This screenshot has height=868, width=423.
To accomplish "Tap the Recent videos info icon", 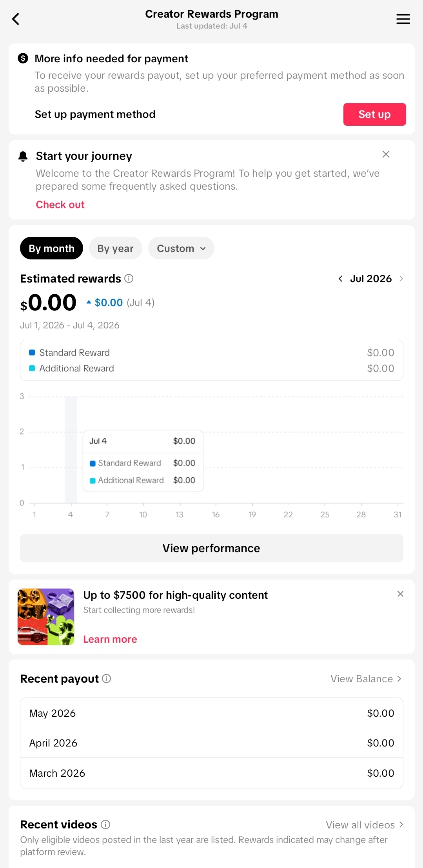I will (105, 825).
